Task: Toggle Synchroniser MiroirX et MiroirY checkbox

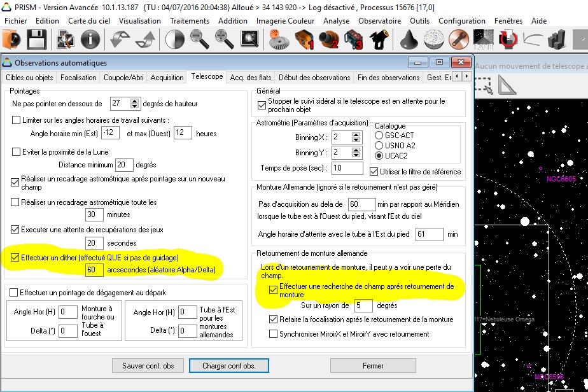Action: [x=274, y=333]
